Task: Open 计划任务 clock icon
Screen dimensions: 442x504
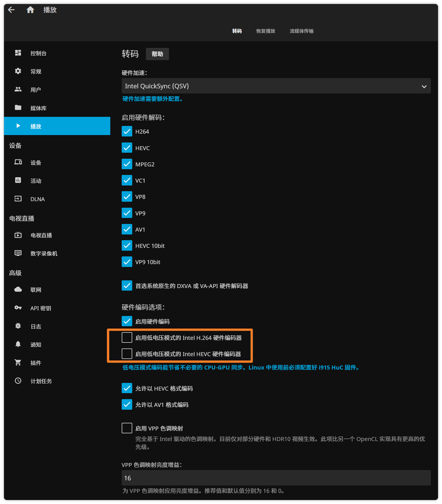Action: click(x=18, y=381)
